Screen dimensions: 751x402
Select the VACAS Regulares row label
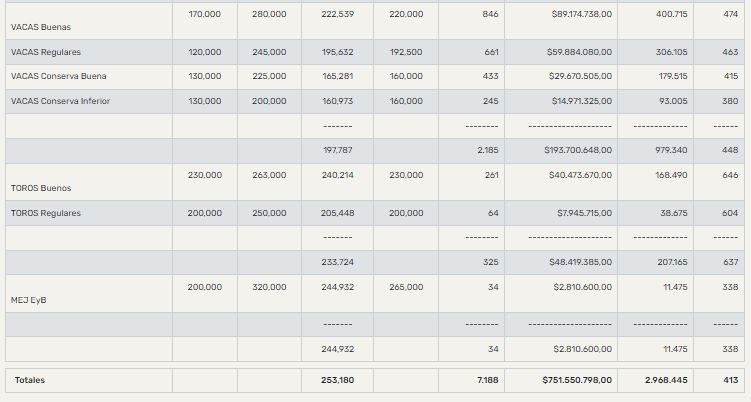[46, 52]
